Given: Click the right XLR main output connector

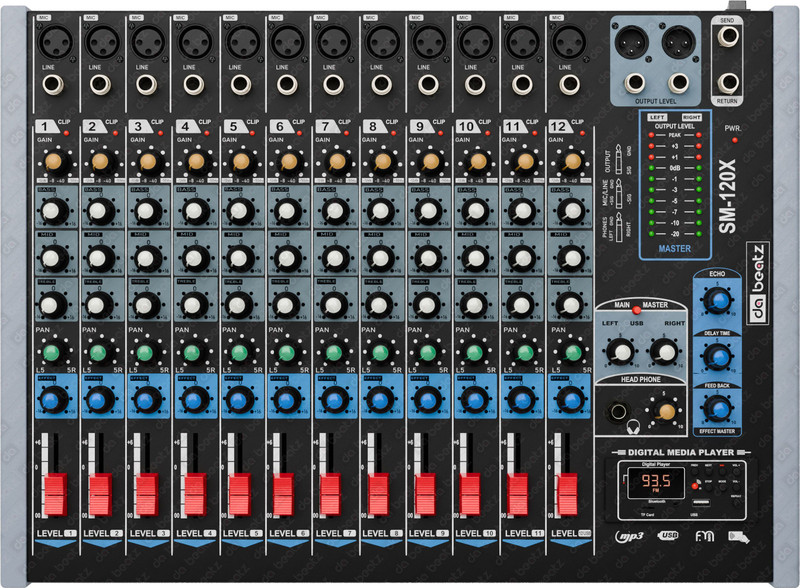Looking at the screenshot, I should pos(679,42).
